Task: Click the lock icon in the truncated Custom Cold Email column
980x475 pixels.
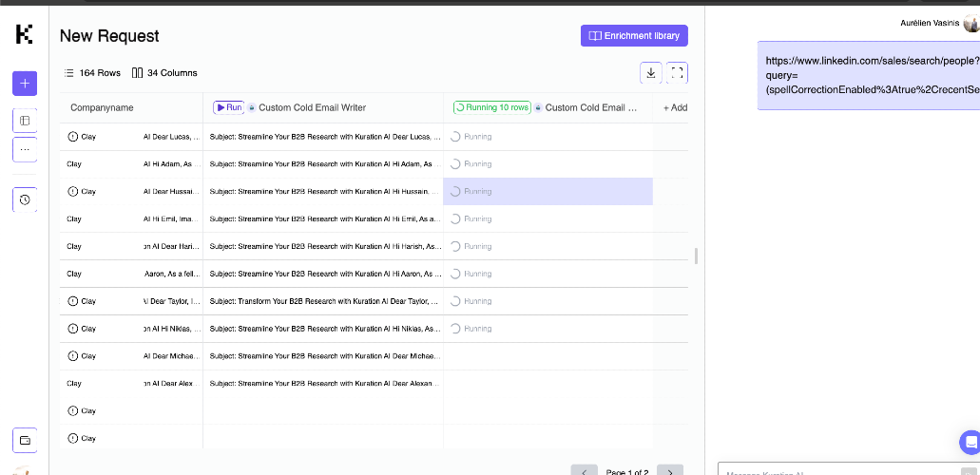Action: [537, 107]
